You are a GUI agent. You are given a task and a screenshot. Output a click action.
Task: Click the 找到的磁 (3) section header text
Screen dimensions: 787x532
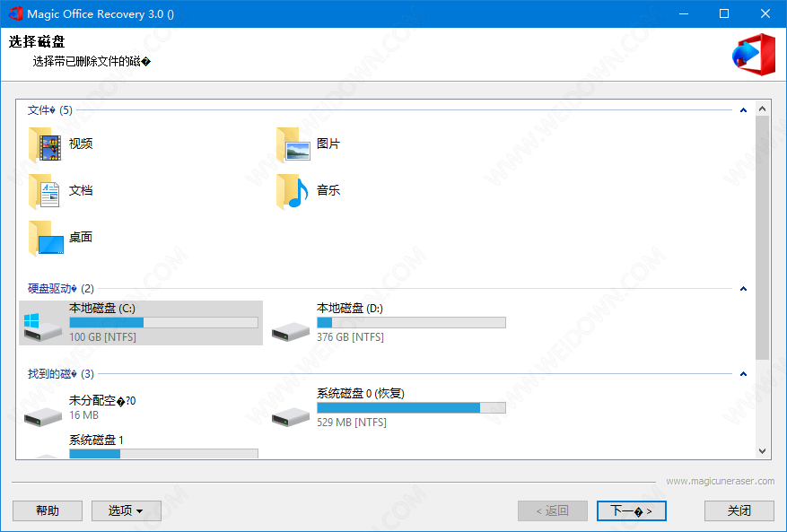click(x=61, y=374)
